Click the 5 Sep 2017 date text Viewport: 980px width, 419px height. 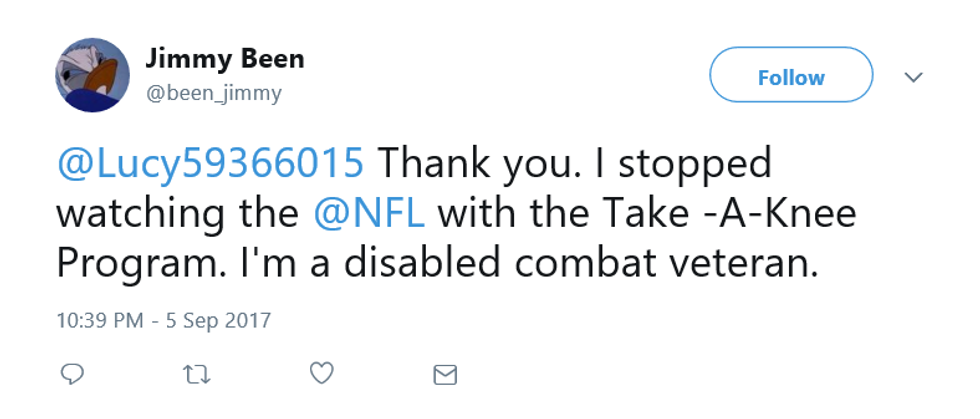(214, 321)
